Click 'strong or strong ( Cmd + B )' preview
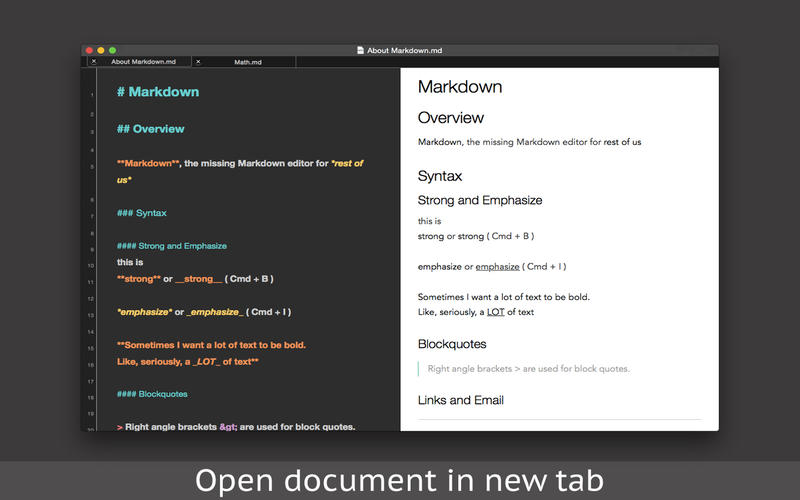800x500 pixels. click(x=476, y=236)
